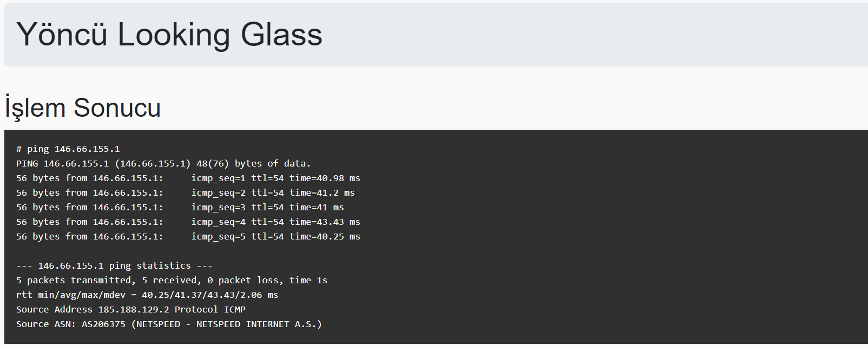868x346 pixels.
Task: Click the 40.25/41.37/43.43/2.06 ms rtt values
Action: click(209, 295)
